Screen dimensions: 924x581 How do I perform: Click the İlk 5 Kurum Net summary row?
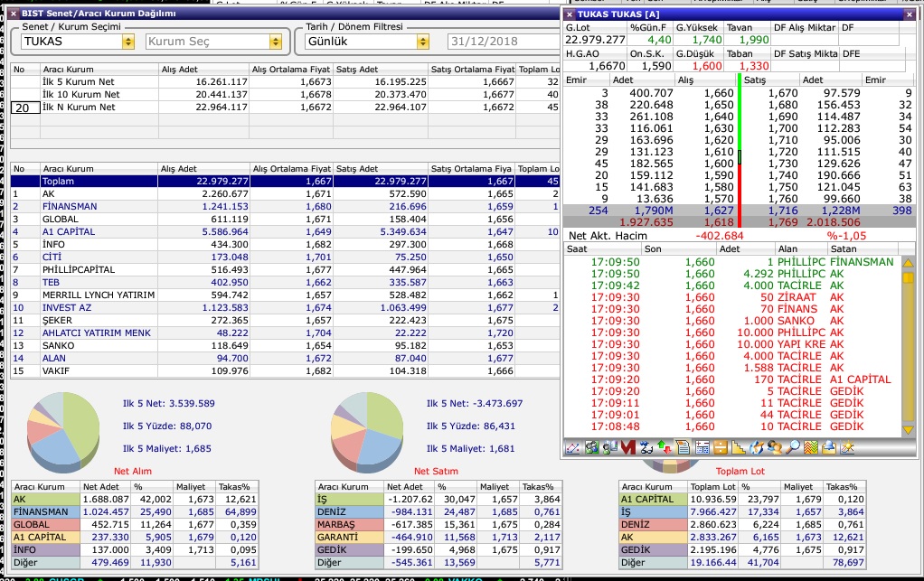point(285,82)
